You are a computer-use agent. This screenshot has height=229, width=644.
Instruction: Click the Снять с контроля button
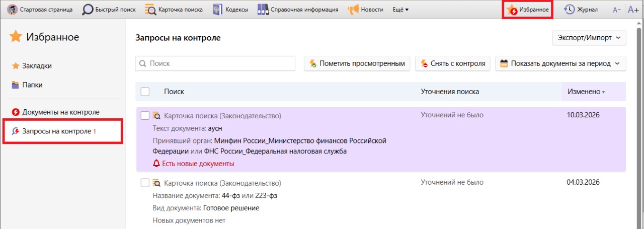(452, 63)
